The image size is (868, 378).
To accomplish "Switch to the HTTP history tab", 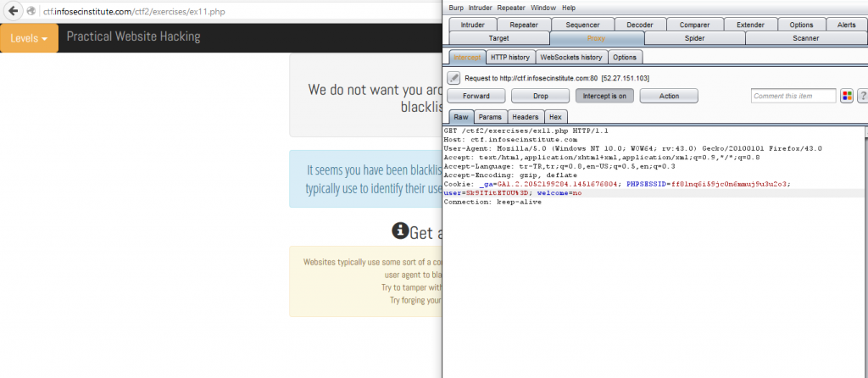I will click(x=509, y=58).
